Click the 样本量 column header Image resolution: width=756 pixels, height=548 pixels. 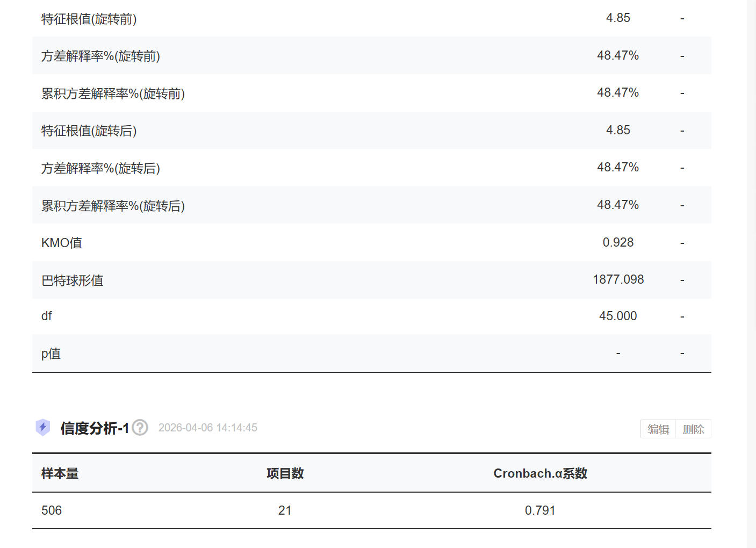click(60, 473)
